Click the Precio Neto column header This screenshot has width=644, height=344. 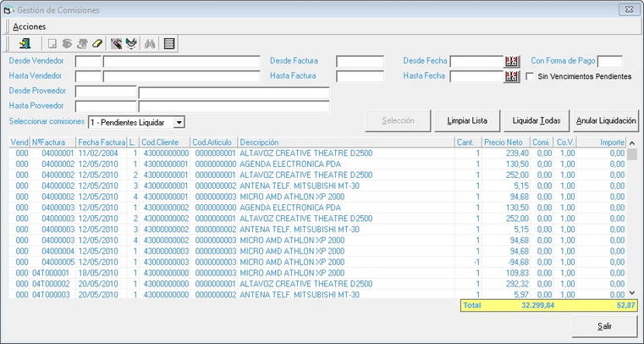tap(506, 142)
